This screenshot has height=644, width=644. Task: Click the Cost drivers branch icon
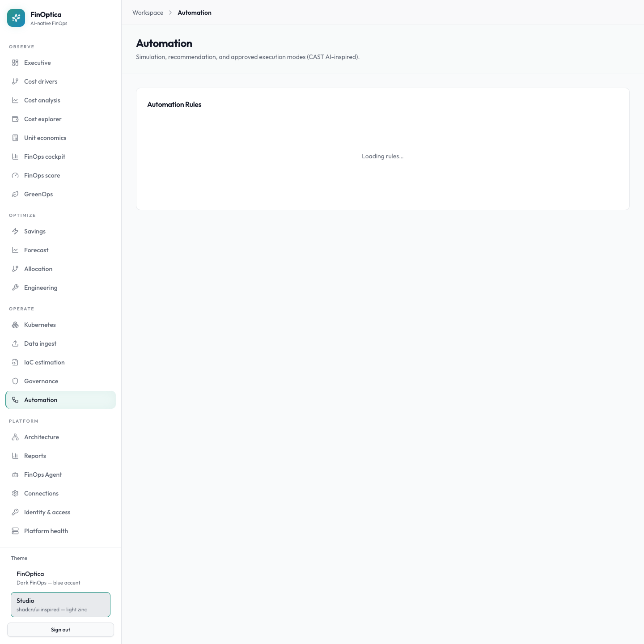[15, 81]
